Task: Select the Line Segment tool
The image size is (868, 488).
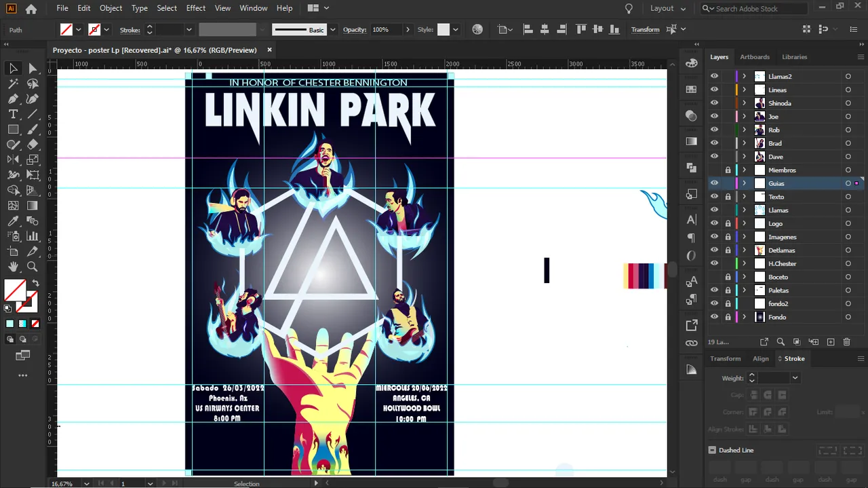Action: click(33, 114)
